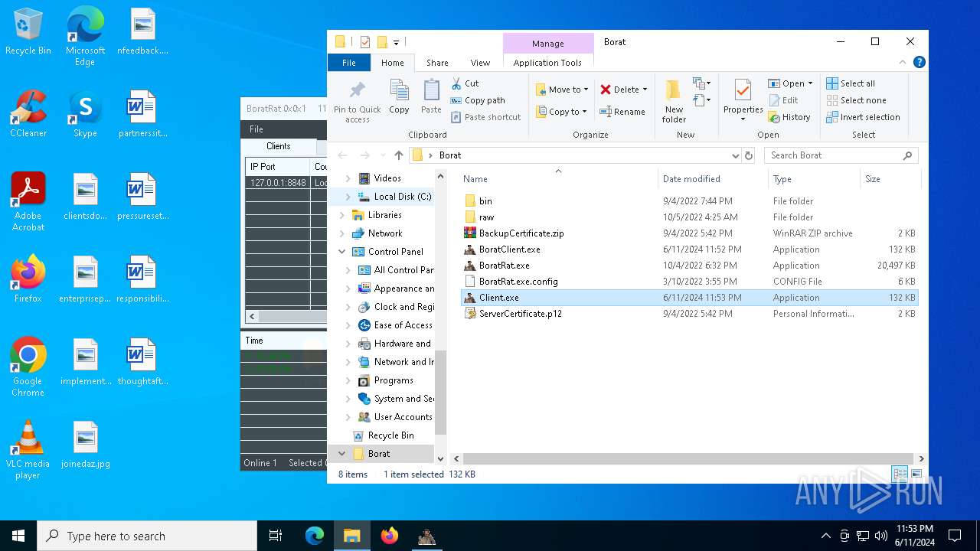Screen dimensions: 980x551
Task: Click the Paste icon in ribbon
Action: 431,91
